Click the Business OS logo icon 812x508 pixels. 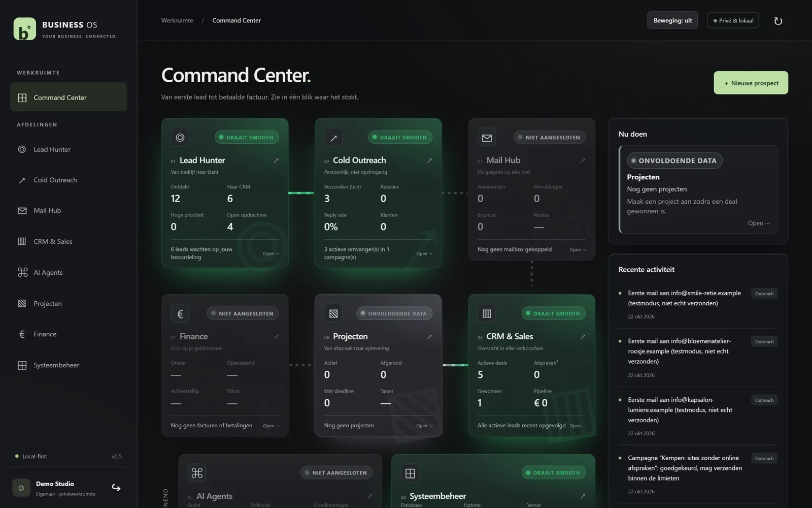[x=24, y=29]
